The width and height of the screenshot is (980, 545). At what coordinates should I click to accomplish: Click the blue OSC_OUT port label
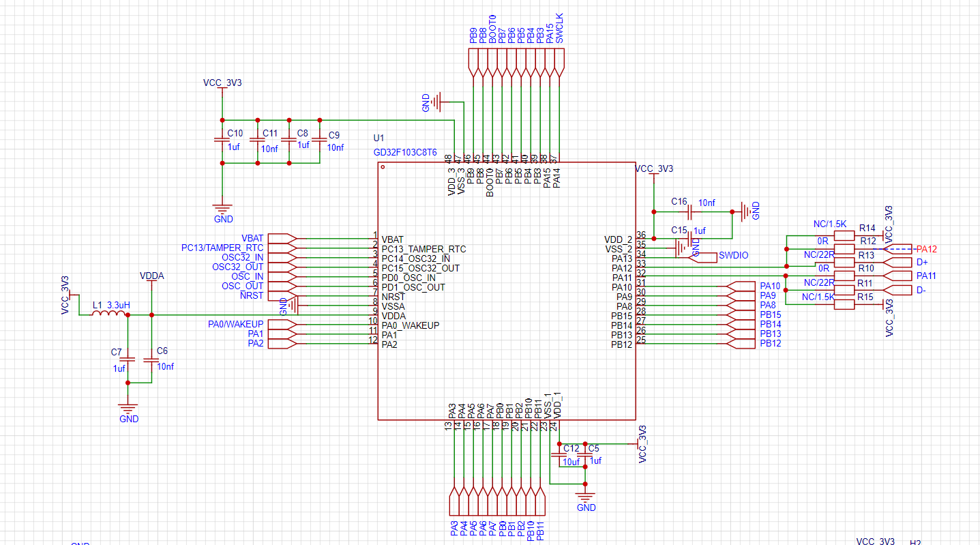243,286
